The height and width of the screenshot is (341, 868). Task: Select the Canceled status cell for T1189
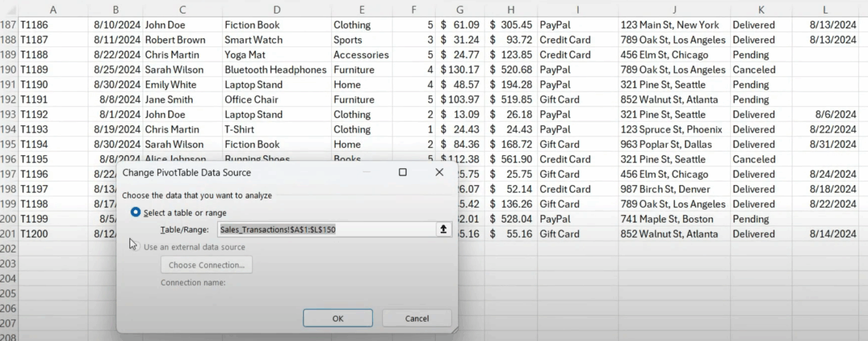click(754, 69)
